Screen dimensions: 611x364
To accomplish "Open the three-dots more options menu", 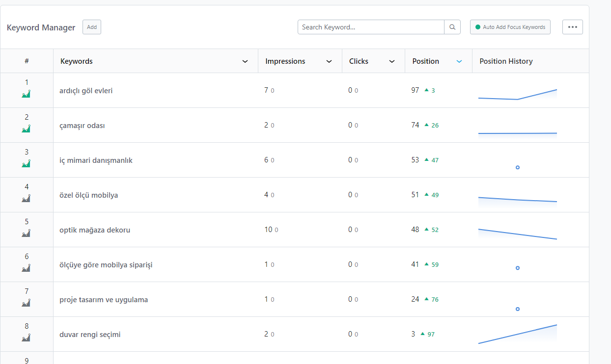I will 573,27.
